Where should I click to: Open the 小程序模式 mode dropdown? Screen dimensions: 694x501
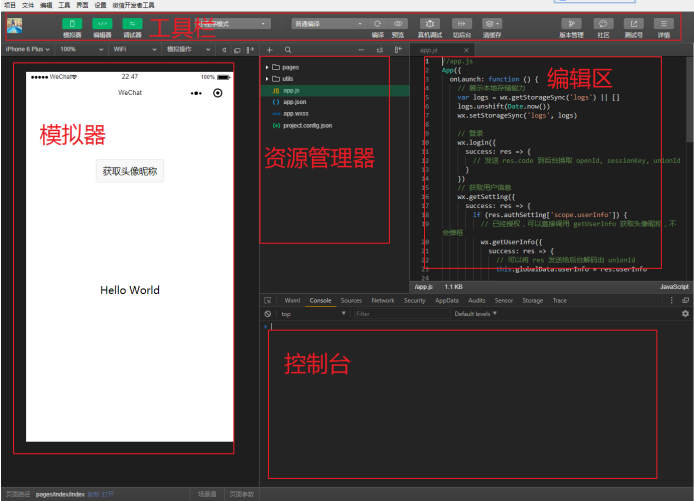point(232,24)
